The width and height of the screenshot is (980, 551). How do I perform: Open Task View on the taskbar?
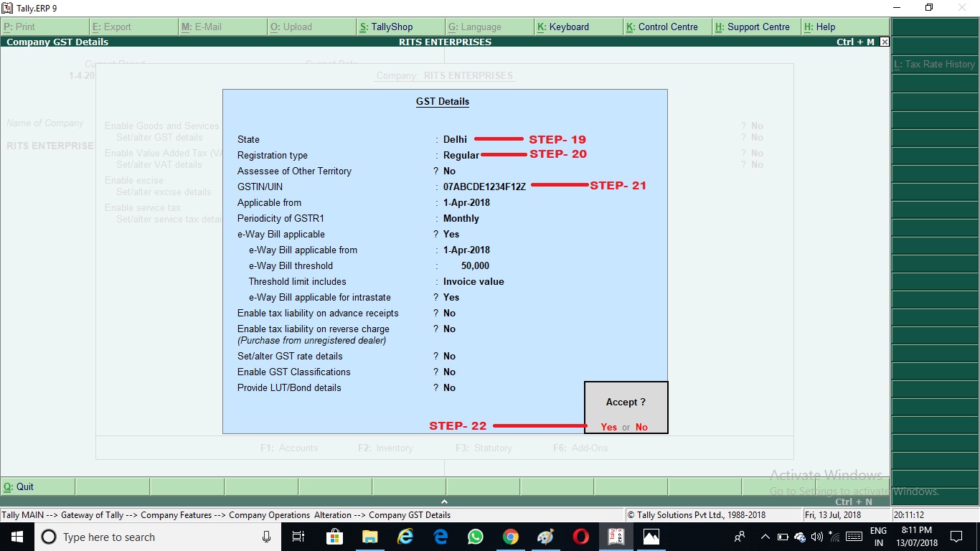click(298, 537)
